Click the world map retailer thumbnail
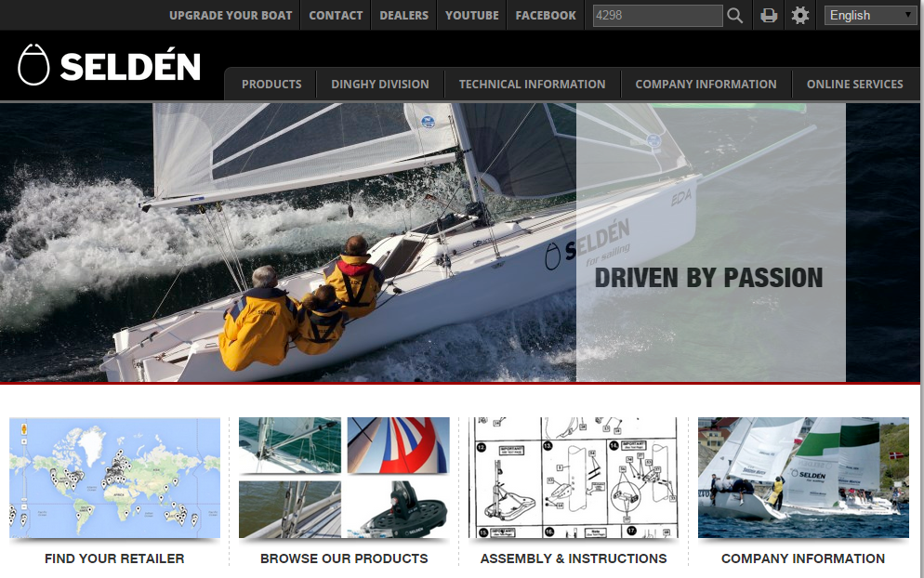This screenshot has height=578, width=924. (114, 478)
